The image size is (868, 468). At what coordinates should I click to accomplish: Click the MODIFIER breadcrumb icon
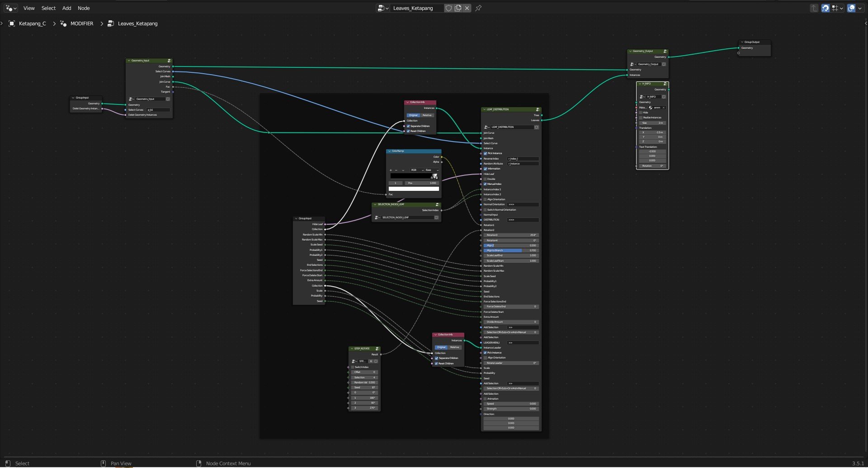coord(63,24)
